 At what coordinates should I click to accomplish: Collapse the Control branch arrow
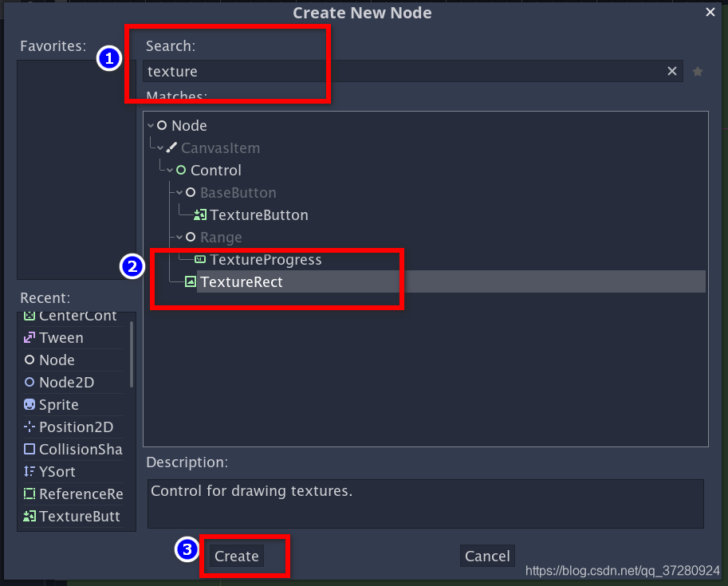(x=170, y=171)
